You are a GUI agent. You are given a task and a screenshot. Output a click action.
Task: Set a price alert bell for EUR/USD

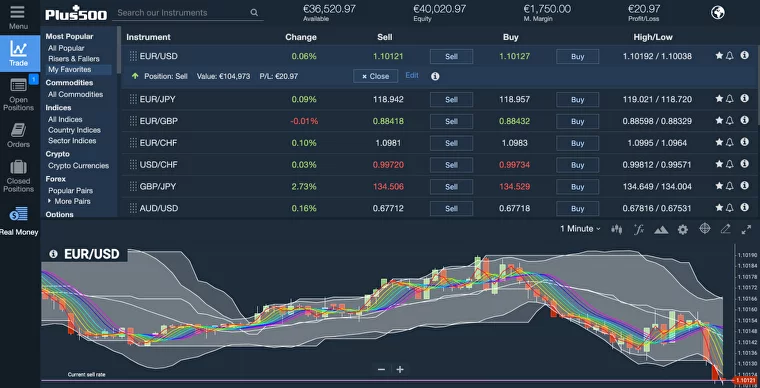tap(730, 56)
